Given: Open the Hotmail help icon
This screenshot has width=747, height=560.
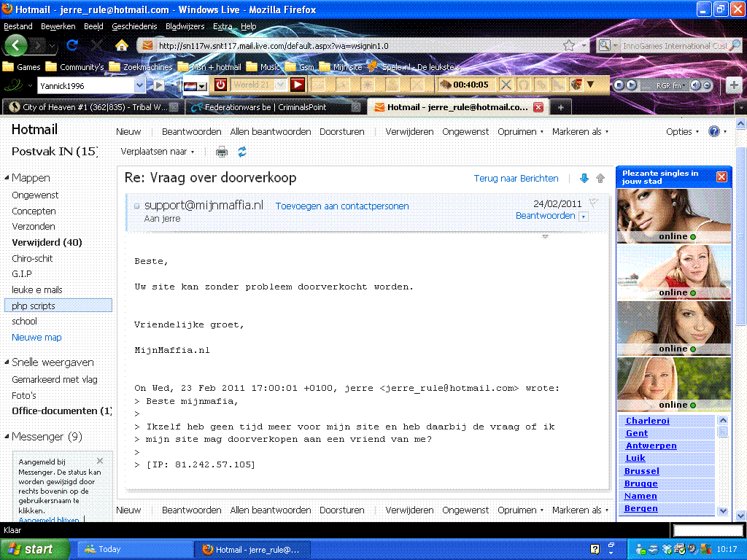Looking at the screenshot, I should [713, 131].
